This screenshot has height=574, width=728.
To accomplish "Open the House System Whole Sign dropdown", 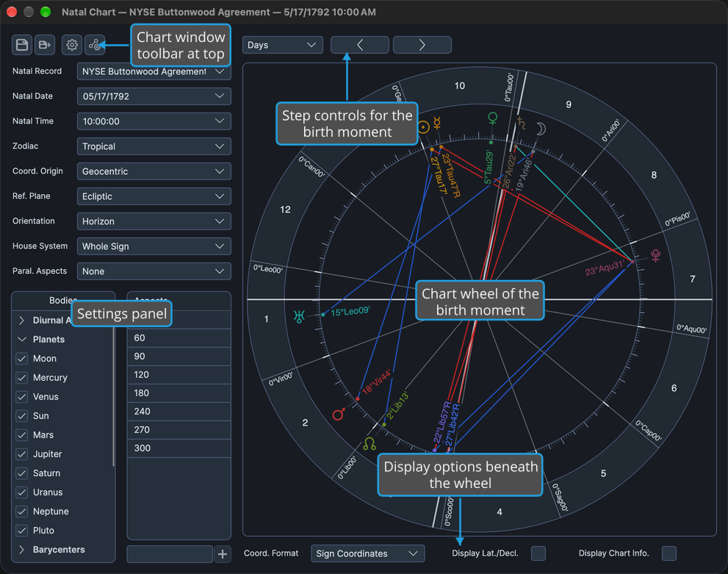I will point(154,246).
